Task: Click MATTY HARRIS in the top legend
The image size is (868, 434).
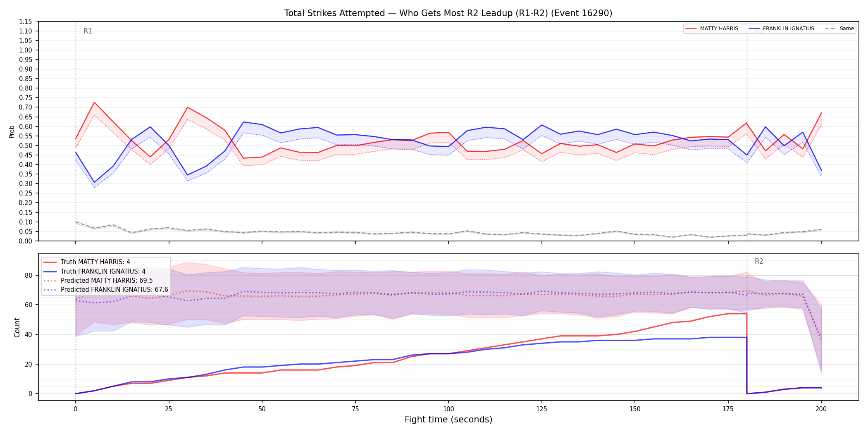Action: pyautogui.click(x=719, y=29)
